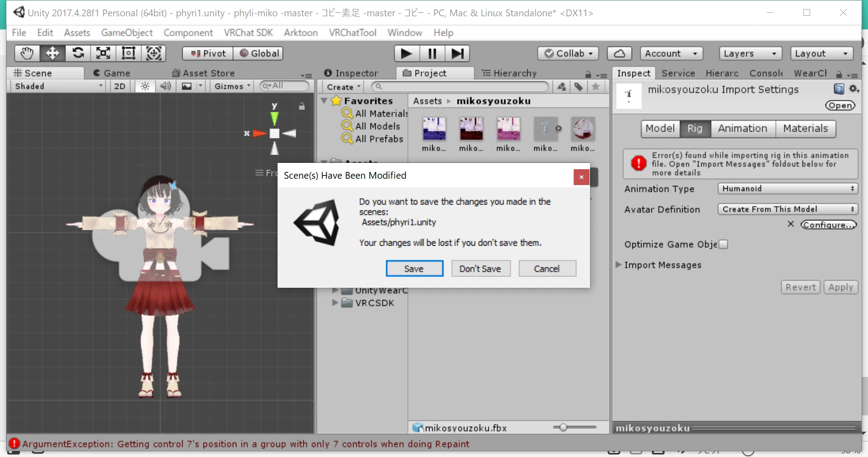
Task: Select the Animation import tab
Action: point(743,129)
